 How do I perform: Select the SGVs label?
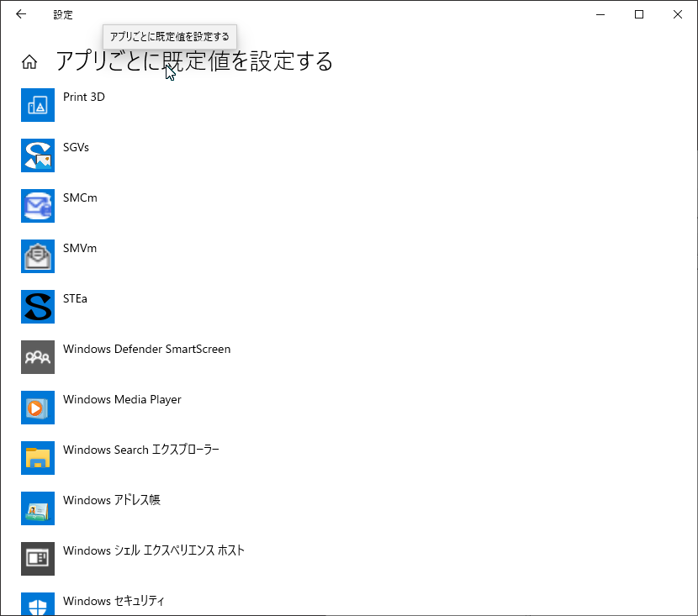(x=76, y=147)
